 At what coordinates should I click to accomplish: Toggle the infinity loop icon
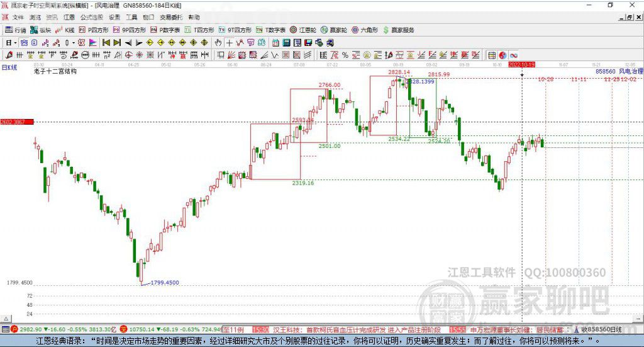(513, 55)
